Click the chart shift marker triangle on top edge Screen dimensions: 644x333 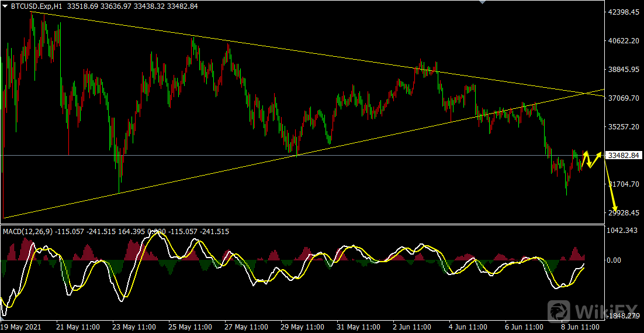pyautogui.click(x=482, y=2)
